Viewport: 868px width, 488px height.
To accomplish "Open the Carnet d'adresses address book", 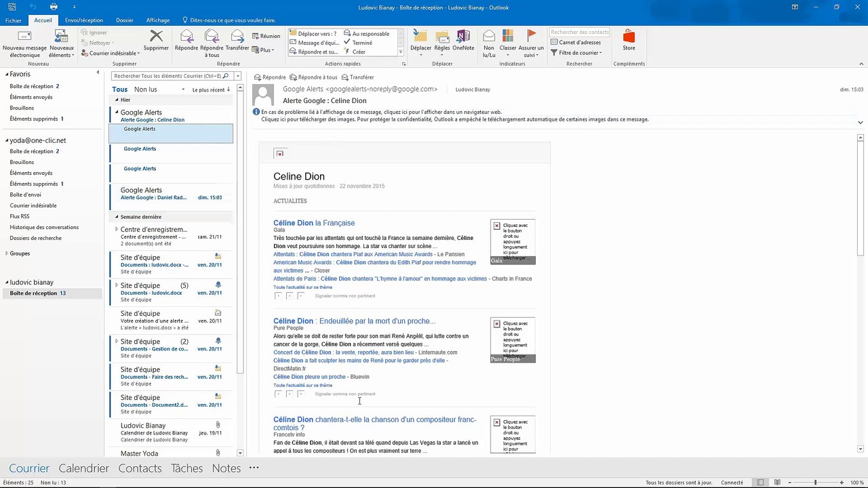I will coord(576,42).
